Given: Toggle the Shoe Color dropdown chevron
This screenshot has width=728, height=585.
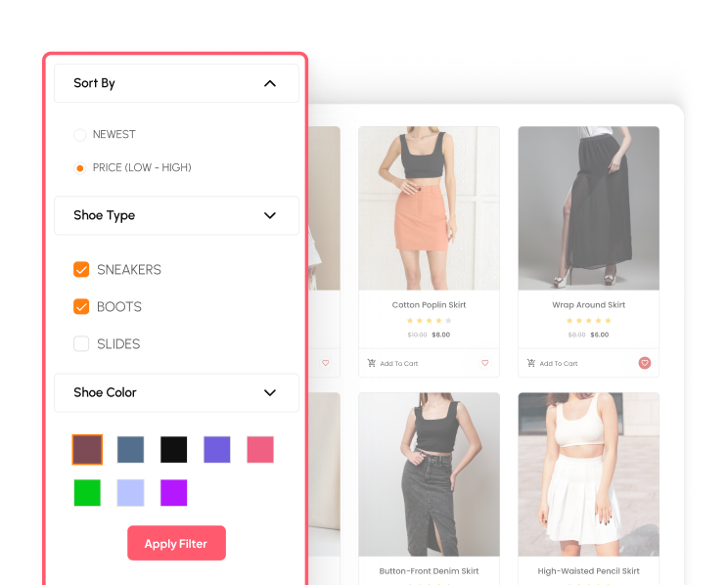Looking at the screenshot, I should coord(270,393).
